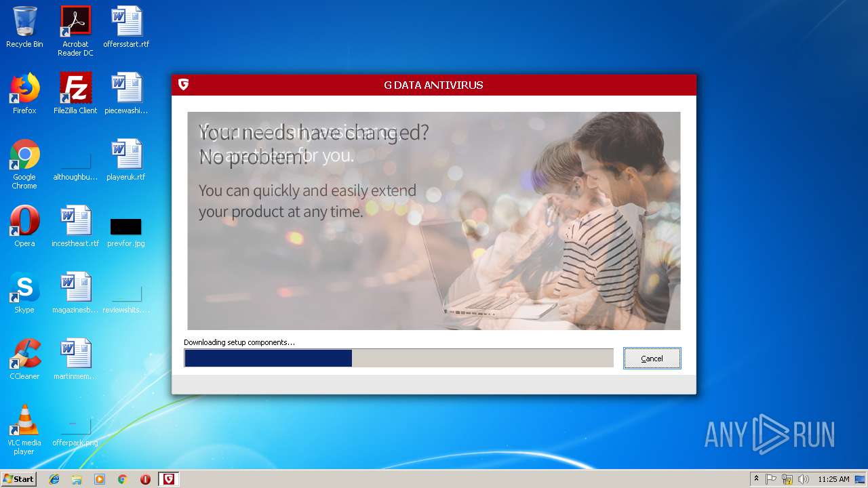Open Google Chrome desktop shortcut
Viewport: 868px width, 488px height.
point(24,164)
